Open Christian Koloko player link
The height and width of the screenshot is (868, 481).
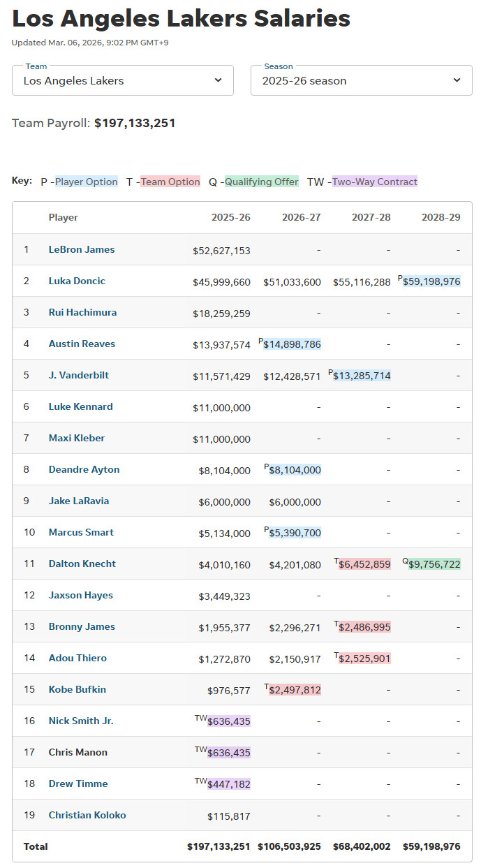pos(87,815)
